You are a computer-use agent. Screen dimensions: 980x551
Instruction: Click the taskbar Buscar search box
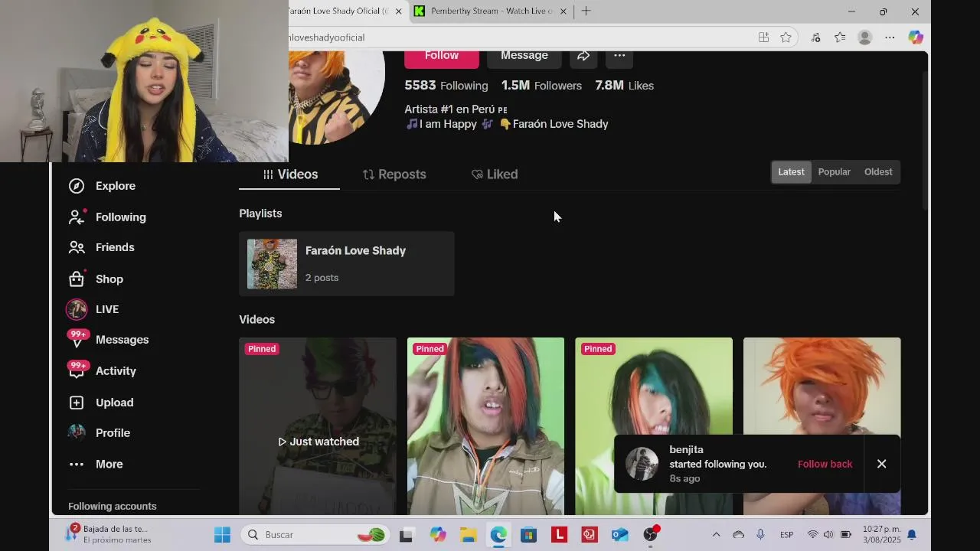pos(315,535)
